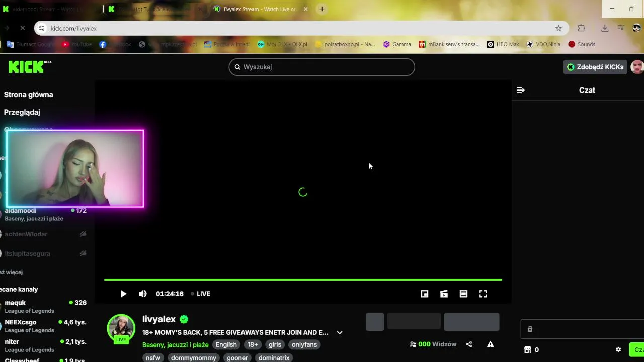Open the media control icon in browser toolbar

pyautogui.click(x=621, y=28)
